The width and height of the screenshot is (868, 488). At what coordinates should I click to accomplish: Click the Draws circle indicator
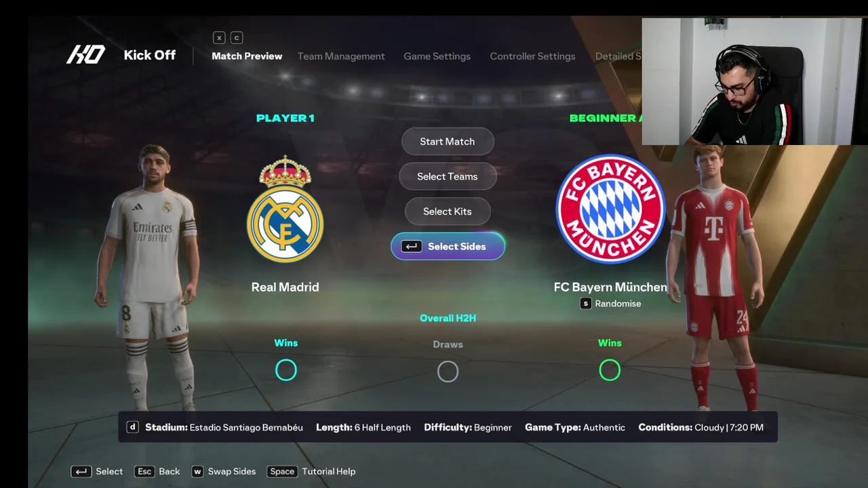(x=448, y=371)
